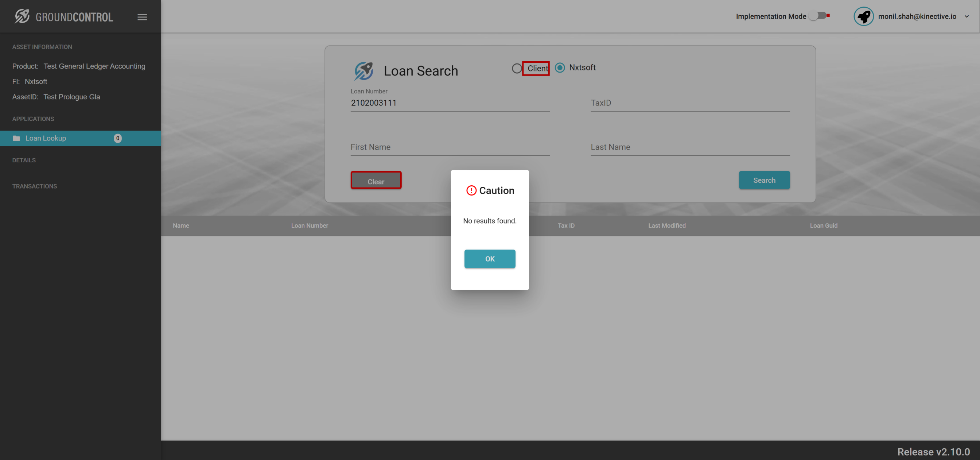Click into the Loan Number field
Screen dimensions: 980x460
(x=450, y=103)
